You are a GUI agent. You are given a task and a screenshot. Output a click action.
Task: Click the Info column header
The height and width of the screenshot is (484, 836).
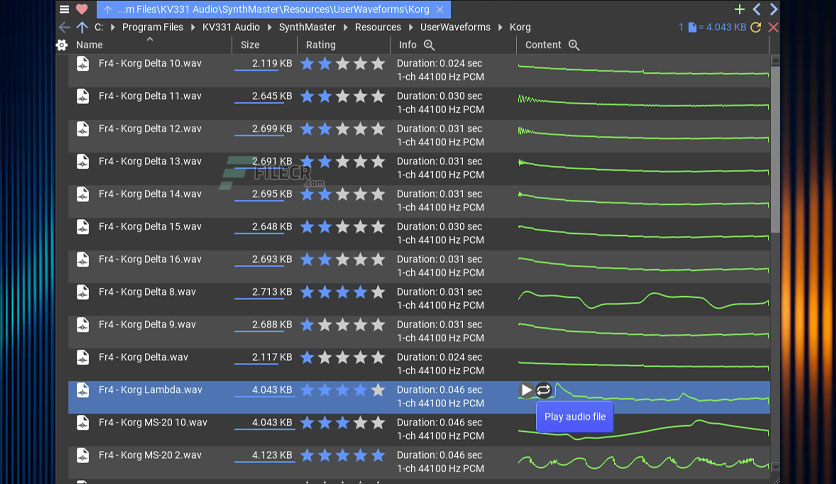click(x=408, y=45)
